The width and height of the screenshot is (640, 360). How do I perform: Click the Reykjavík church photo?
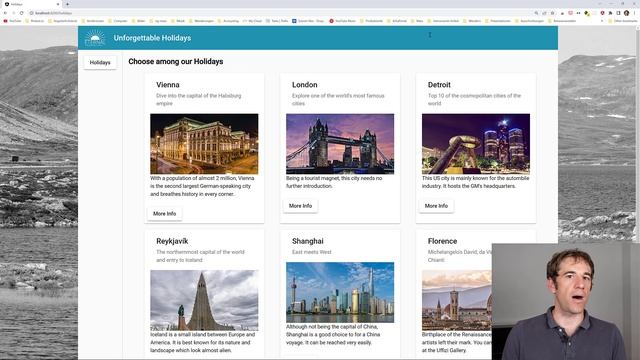coord(204,300)
